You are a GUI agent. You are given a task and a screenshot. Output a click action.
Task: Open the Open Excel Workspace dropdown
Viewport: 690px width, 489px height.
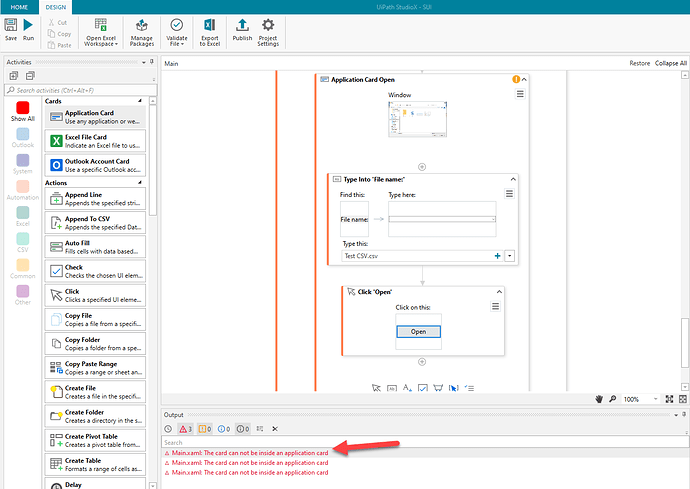(x=101, y=32)
